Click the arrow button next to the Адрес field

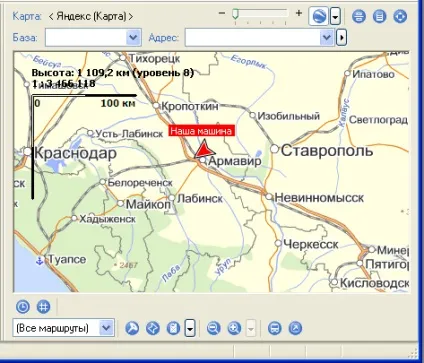341,37
